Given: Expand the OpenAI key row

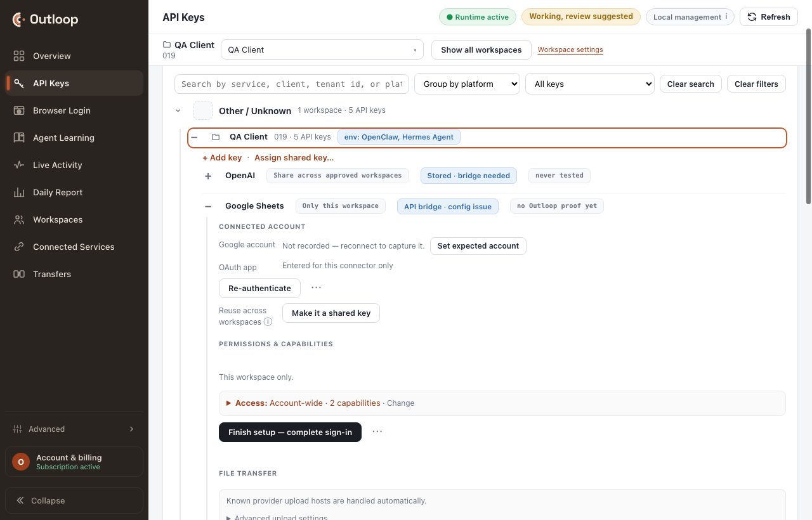Looking at the screenshot, I should [x=208, y=176].
